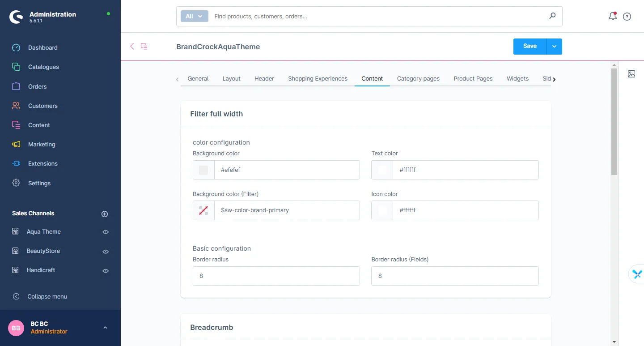Open the All search filter dropdown

[x=194, y=16]
